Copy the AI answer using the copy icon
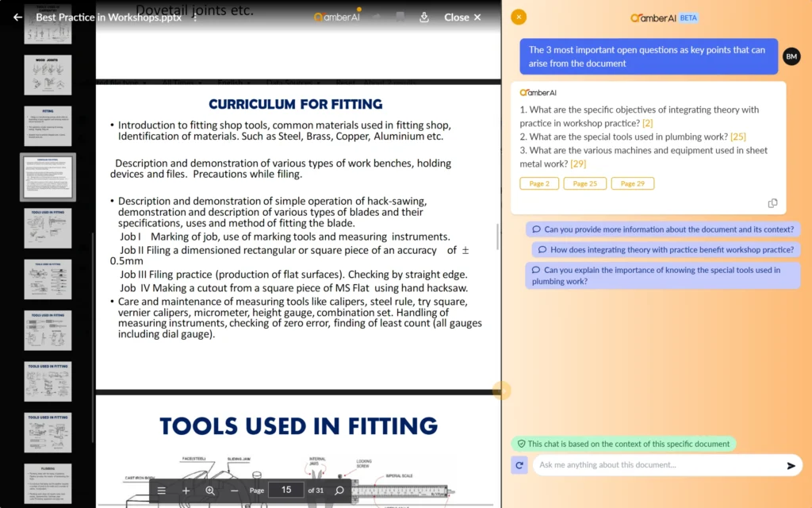 [773, 203]
